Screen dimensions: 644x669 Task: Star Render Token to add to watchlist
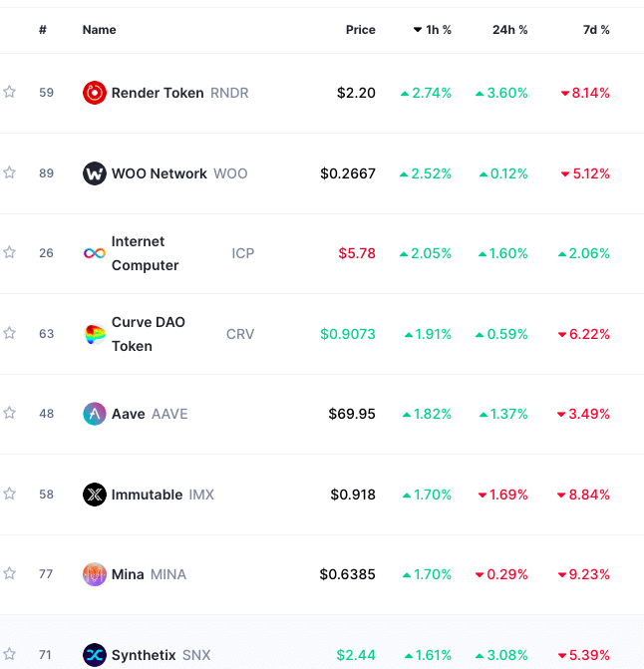tap(10, 93)
